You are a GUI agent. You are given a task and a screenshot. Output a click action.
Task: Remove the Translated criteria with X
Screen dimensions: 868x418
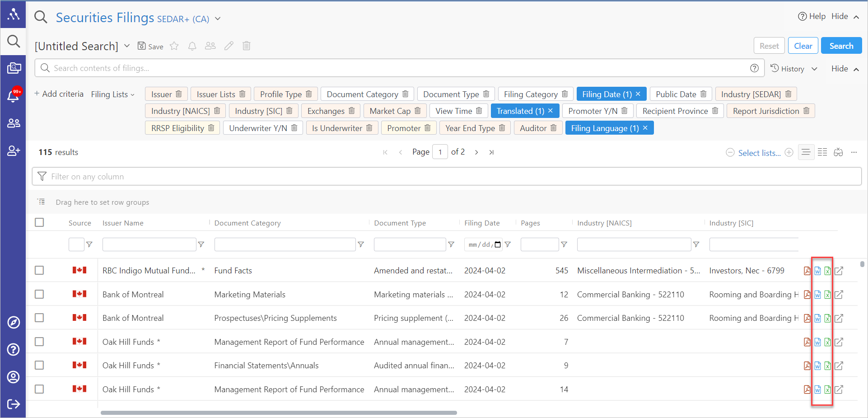point(551,111)
